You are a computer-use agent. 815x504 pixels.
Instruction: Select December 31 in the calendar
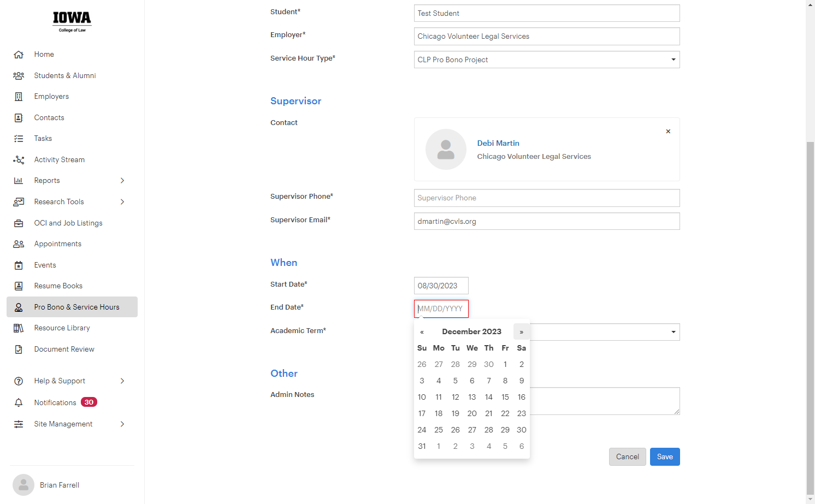click(x=422, y=446)
